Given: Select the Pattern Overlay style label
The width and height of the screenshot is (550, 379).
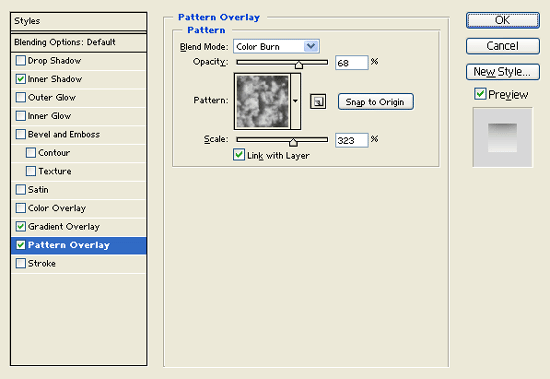Looking at the screenshot, I should pos(69,245).
